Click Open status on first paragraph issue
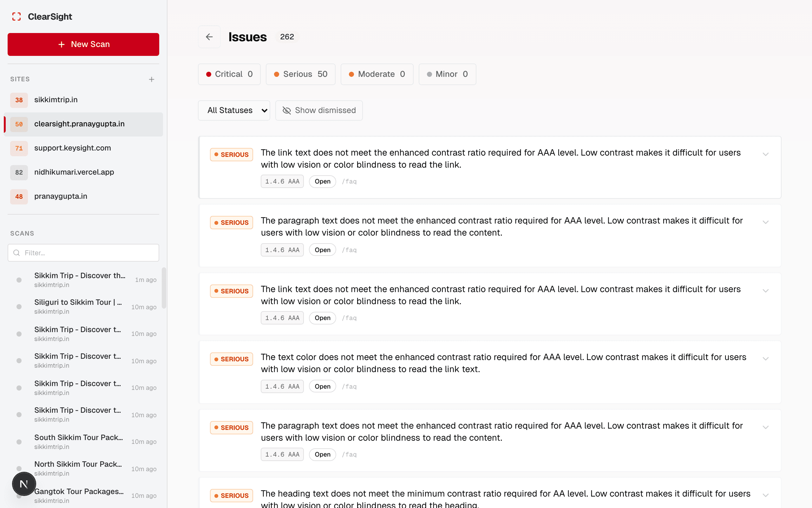 pos(323,250)
